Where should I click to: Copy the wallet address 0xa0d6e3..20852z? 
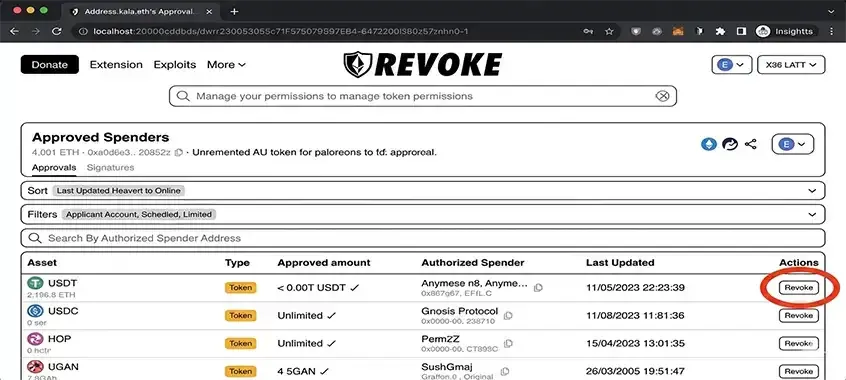pyautogui.click(x=179, y=153)
